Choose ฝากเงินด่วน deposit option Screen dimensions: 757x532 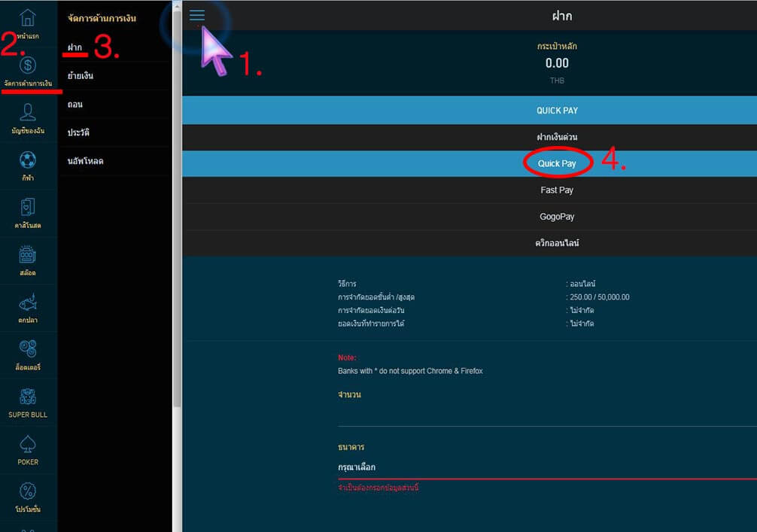click(470, 137)
